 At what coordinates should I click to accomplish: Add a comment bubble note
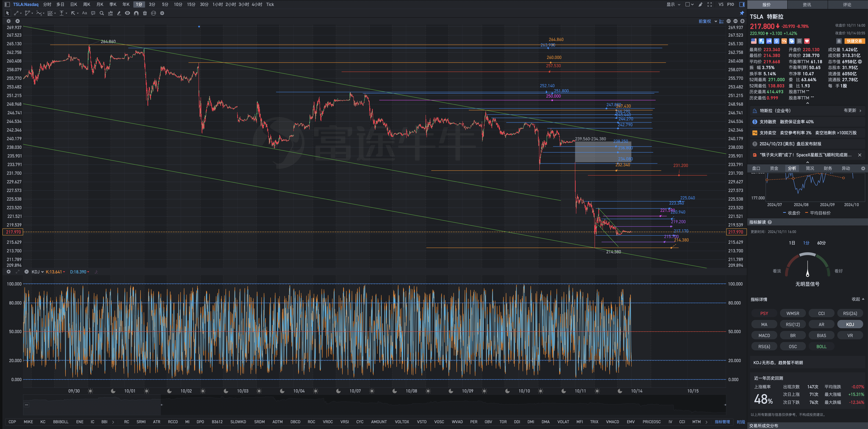93,13
